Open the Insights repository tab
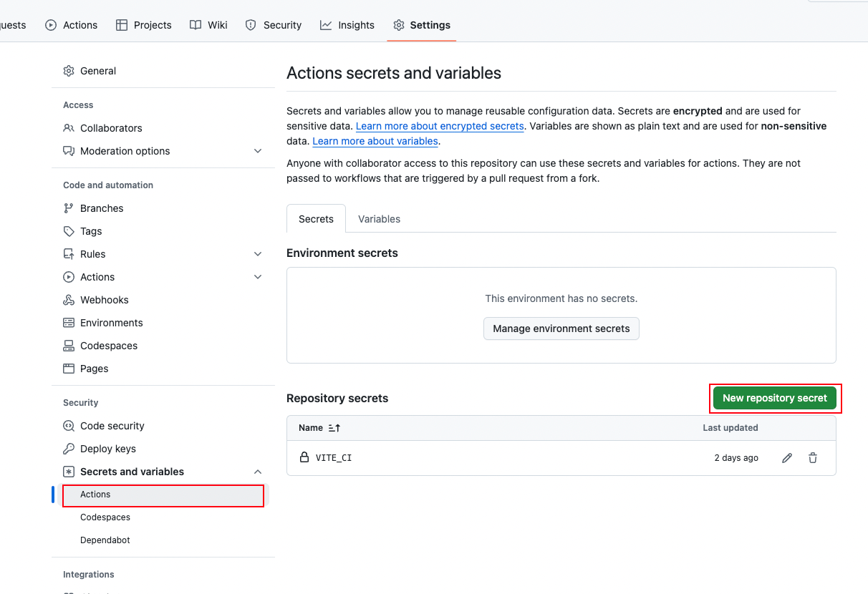This screenshot has width=868, height=594. pyautogui.click(x=347, y=25)
